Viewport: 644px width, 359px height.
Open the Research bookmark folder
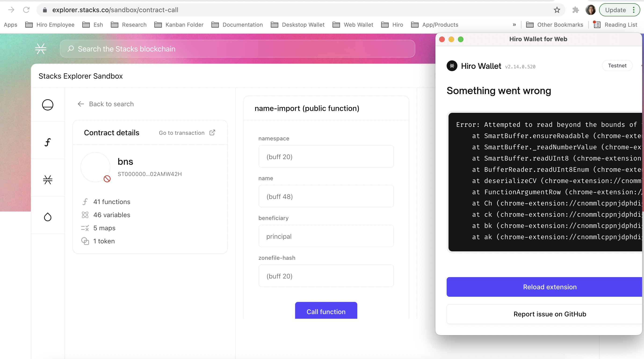(x=129, y=25)
